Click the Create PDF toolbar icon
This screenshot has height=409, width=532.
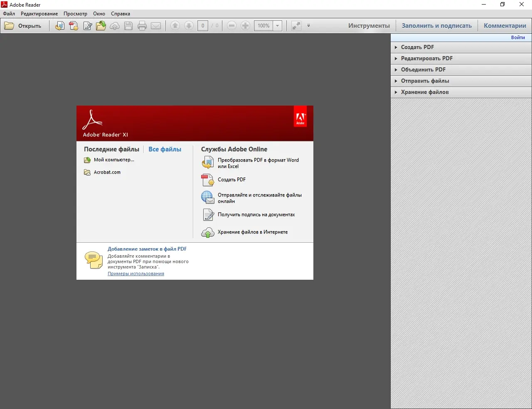(x=74, y=25)
